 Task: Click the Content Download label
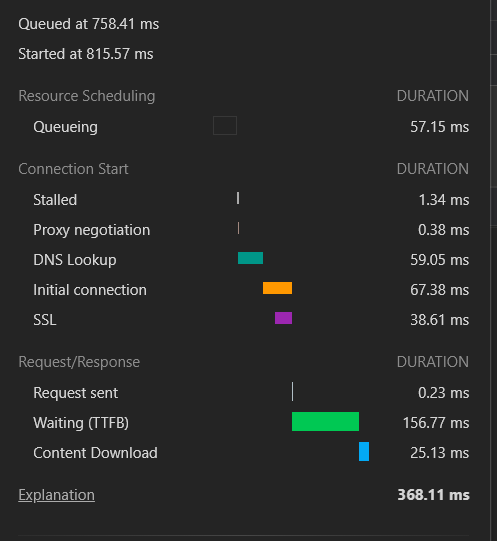pyautogui.click(x=95, y=453)
